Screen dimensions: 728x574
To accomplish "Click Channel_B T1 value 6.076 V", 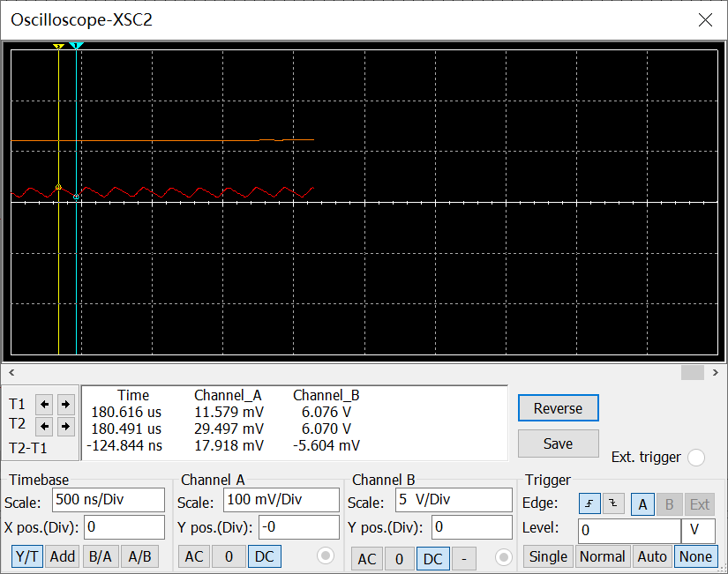I will coord(326,412).
